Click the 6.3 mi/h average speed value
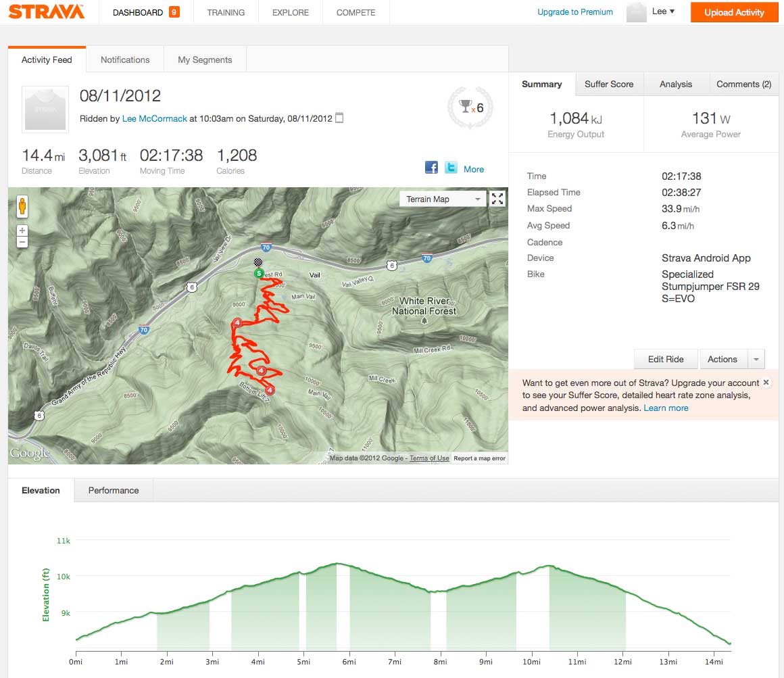 pyautogui.click(x=677, y=226)
